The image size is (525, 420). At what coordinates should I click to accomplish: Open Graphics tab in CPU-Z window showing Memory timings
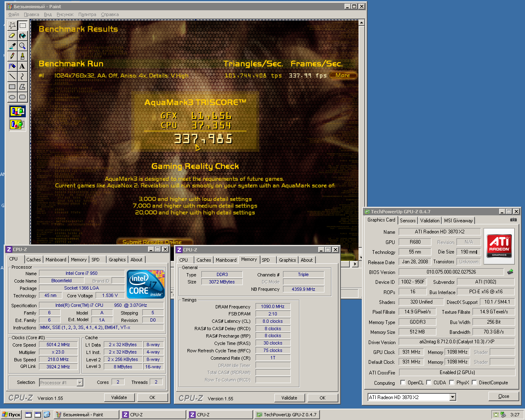pyautogui.click(x=288, y=260)
